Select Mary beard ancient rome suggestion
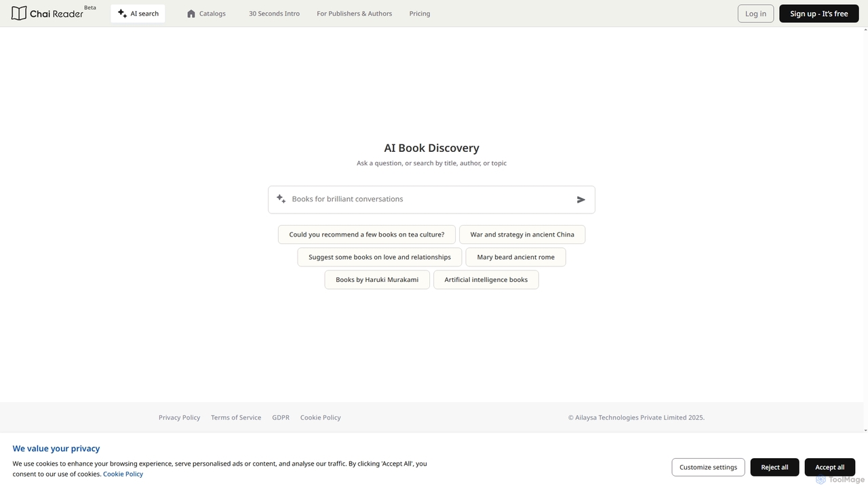Viewport: 868px width, 488px height. click(515, 258)
